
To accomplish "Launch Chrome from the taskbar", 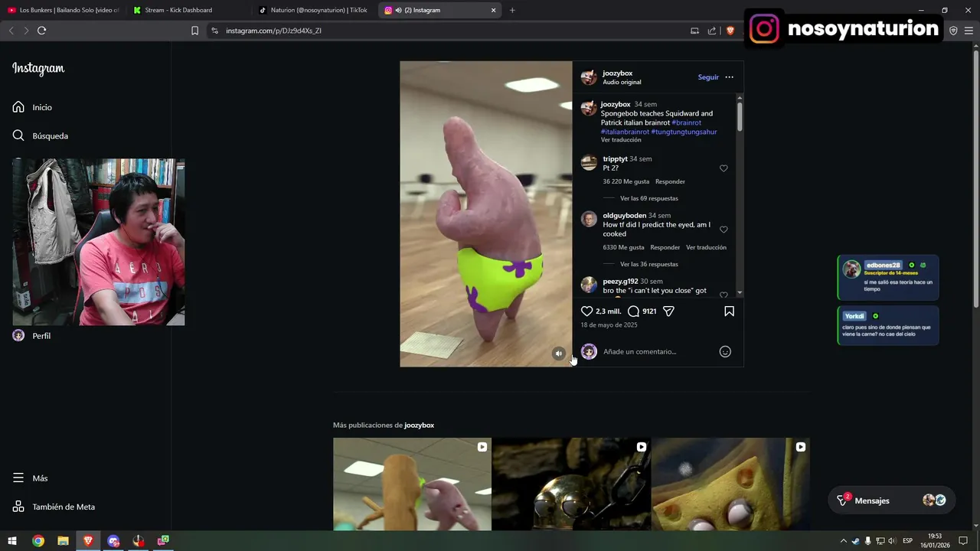I will pos(38,541).
